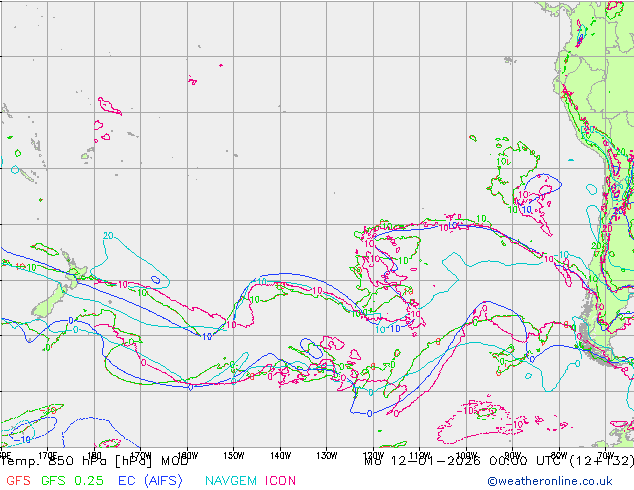The image size is (634, 490).
Task: Click the 'Temp. 850 hPa' map title
Action: coord(54,461)
